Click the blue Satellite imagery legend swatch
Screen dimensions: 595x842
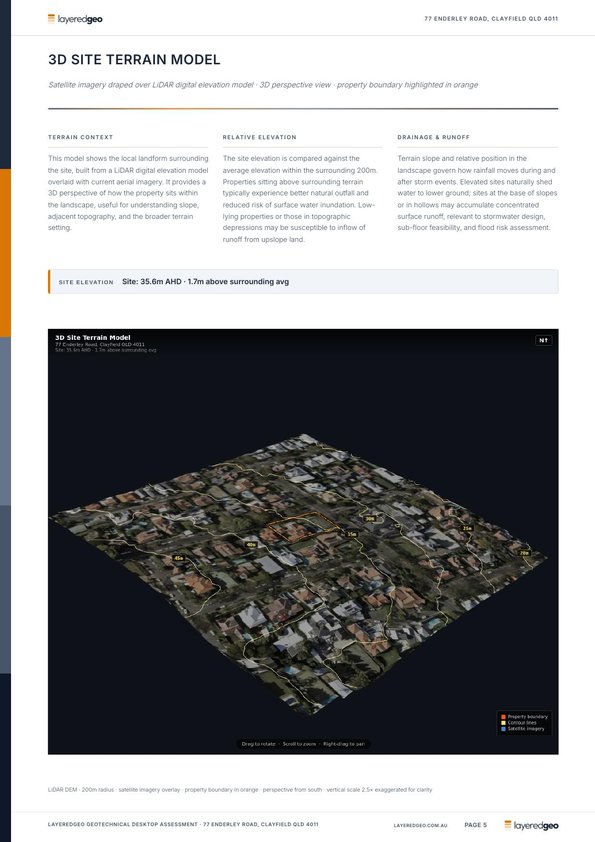coord(503,729)
